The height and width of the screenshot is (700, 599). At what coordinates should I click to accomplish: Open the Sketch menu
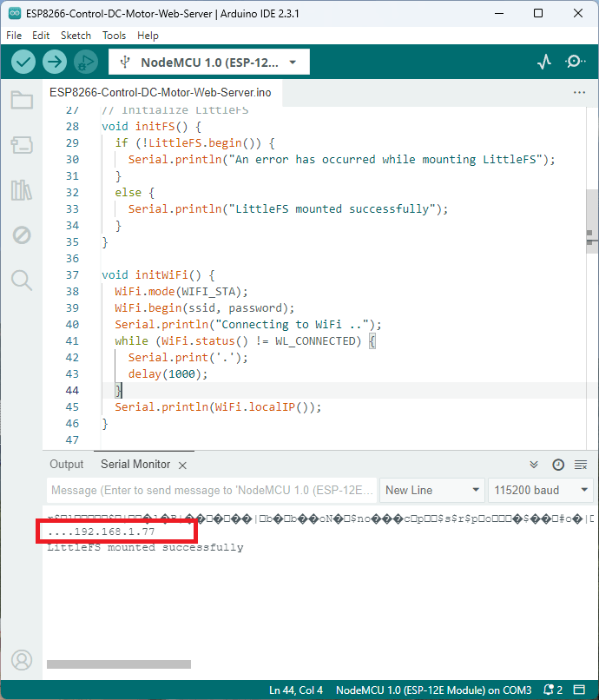[76, 36]
